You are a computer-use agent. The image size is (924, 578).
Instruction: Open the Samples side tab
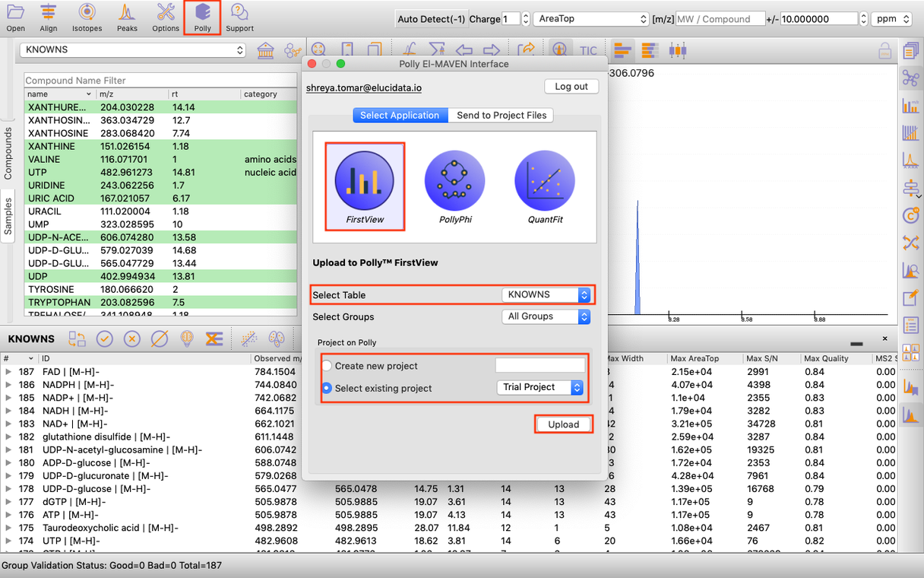(8, 216)
